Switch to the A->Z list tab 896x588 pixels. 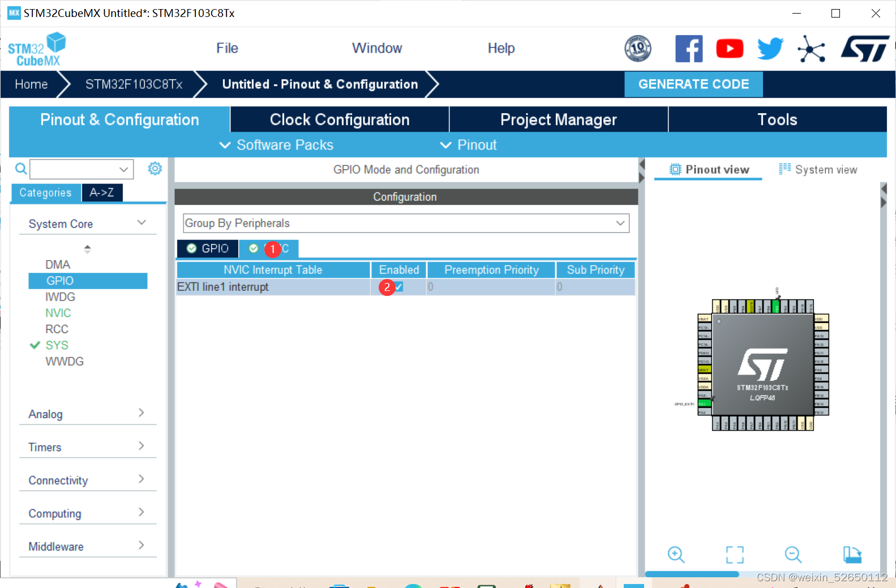pyautogui.click(x=102, y=192)
